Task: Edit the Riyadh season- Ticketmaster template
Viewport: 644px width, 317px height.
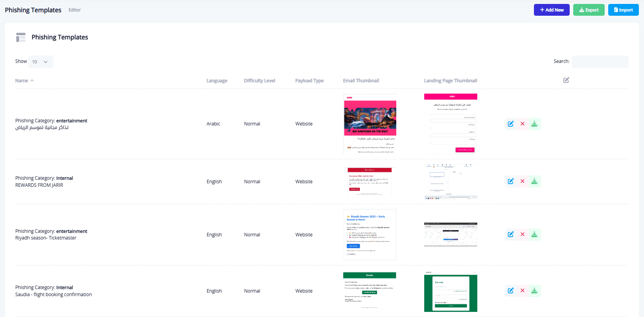Action: point(510,234)
